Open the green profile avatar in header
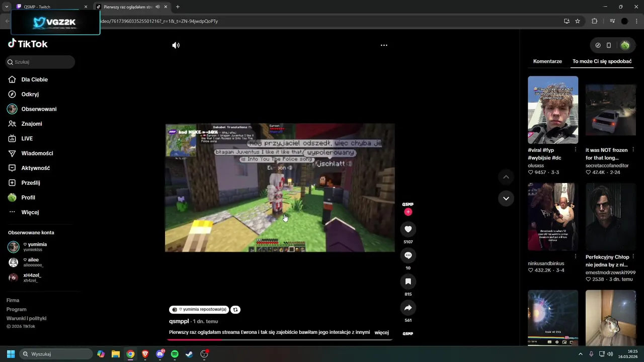The image size is (644, 362). pyautogui.click(x=625, y=45)
